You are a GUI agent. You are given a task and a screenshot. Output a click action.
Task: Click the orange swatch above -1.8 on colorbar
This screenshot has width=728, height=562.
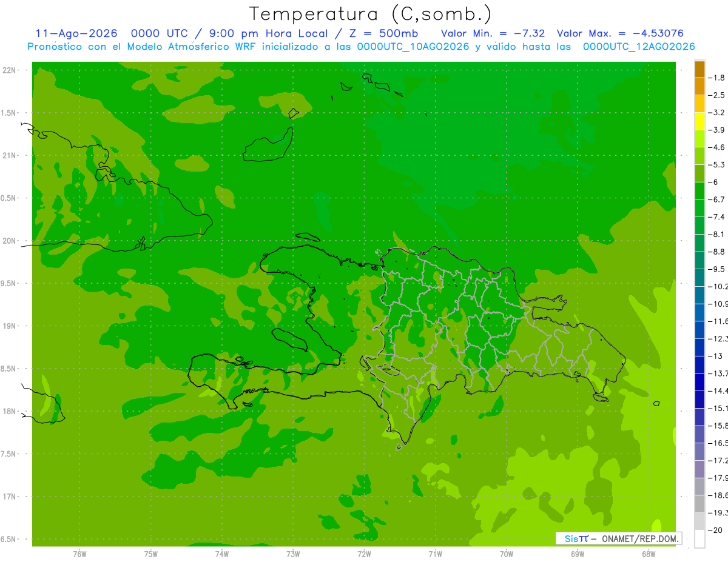(x=699, y=69)
